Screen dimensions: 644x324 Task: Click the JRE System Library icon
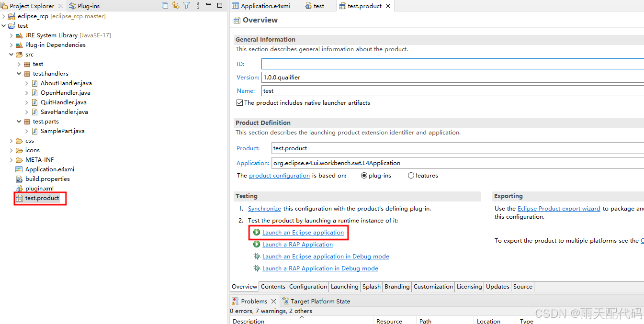pyautogui.click(x=19, y=35)
